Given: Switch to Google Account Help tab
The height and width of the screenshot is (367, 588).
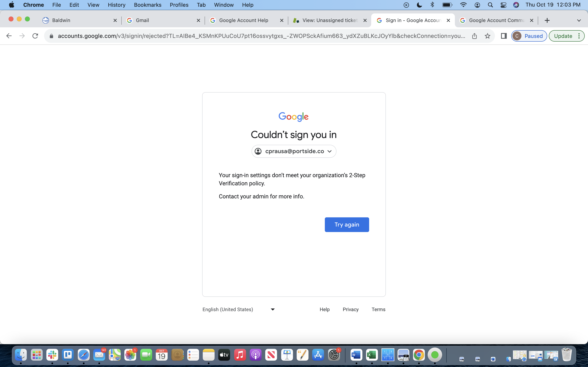Looking at the screenshot, I should point(243,20).
